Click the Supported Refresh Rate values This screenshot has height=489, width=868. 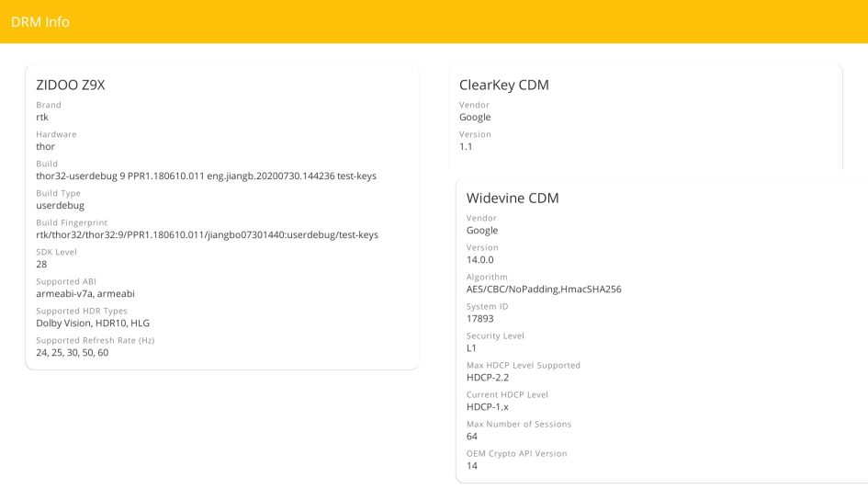point(72,353)
